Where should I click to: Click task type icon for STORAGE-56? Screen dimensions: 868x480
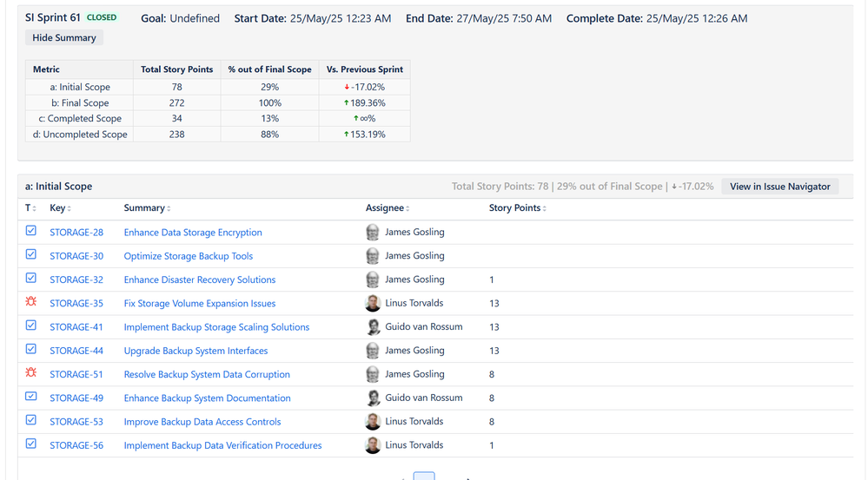pyautogui.click(x=31, y=444)
